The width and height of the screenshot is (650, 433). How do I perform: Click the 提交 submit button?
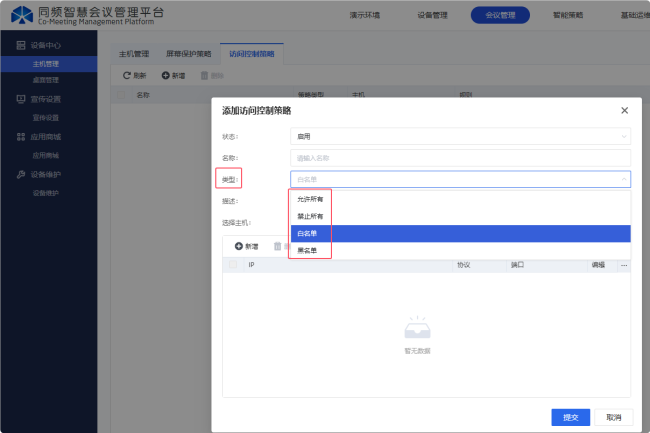[570, 417]
